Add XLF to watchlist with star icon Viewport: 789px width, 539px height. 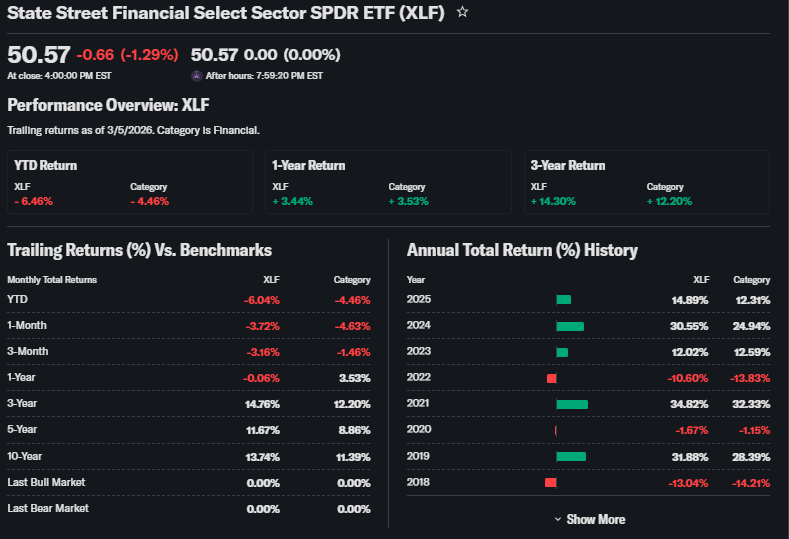462,13
